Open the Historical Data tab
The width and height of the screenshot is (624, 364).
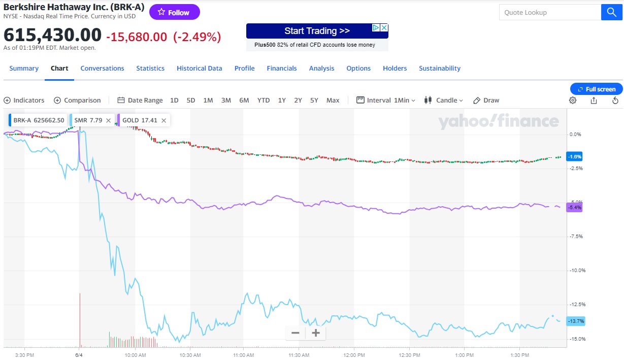pos(200,68)
